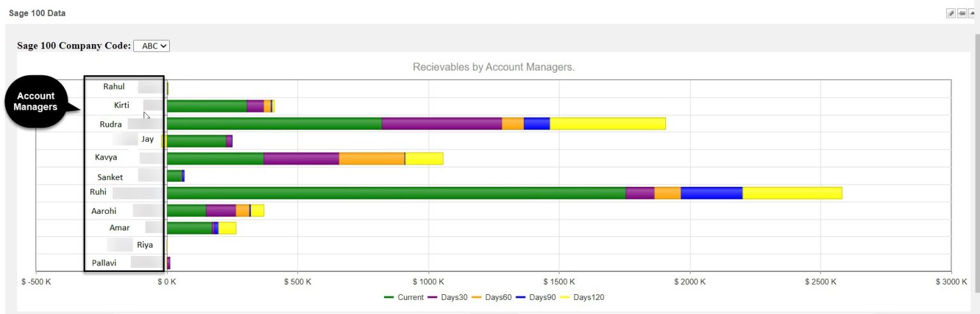The width and height of the screenshot is (980, 314).
Task: Click the Jay account manager label
Action: tap(147, 139)
